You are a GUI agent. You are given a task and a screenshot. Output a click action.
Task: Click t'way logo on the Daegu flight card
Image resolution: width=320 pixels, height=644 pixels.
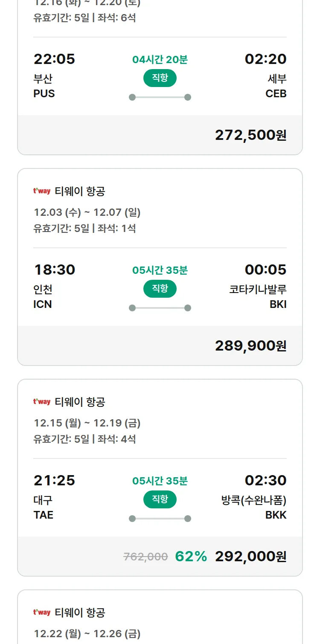(x=42, y=402)
